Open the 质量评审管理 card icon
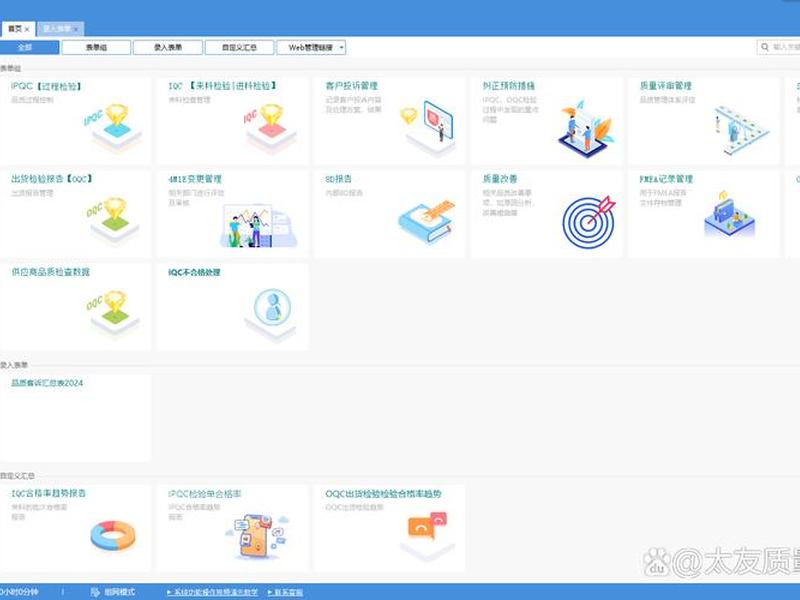 click(741, 130)
